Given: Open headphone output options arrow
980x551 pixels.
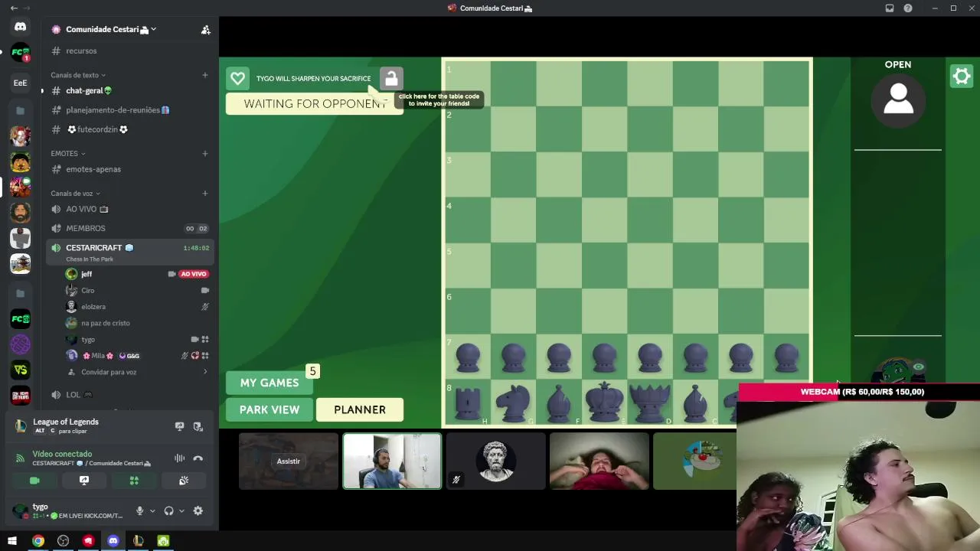Looking at the screenshot, I should pyautogui.click(x=181, y=511).
